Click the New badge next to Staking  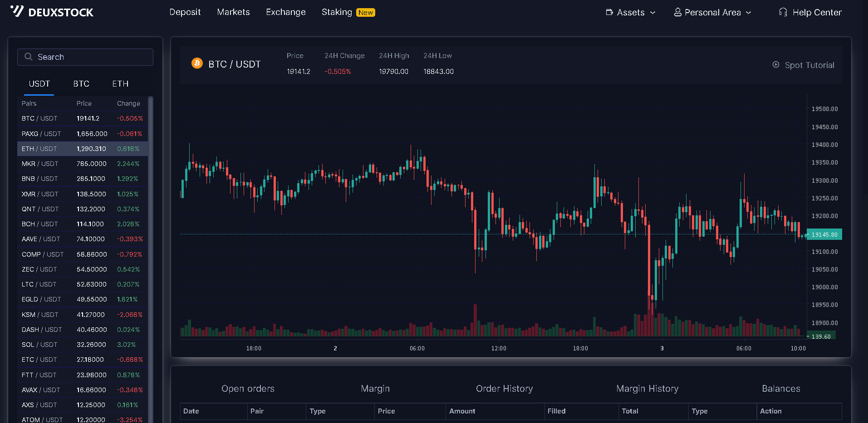coord(366,13)
